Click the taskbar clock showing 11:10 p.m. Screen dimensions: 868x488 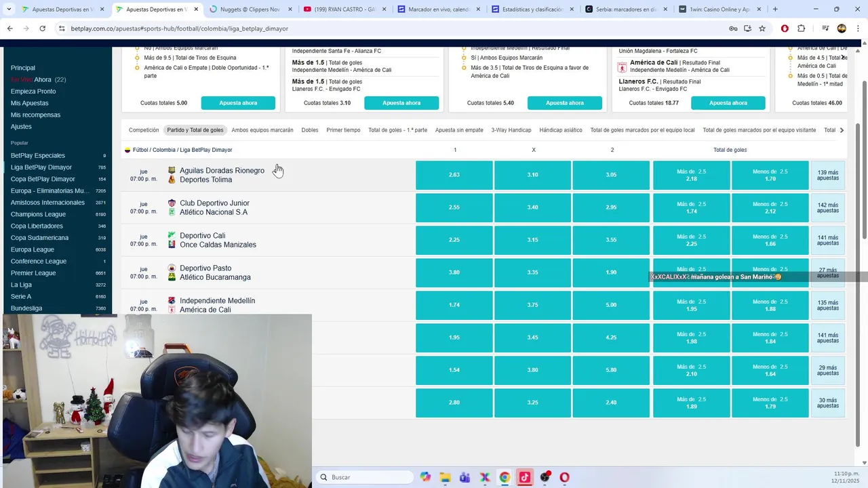tap(847, 477)
